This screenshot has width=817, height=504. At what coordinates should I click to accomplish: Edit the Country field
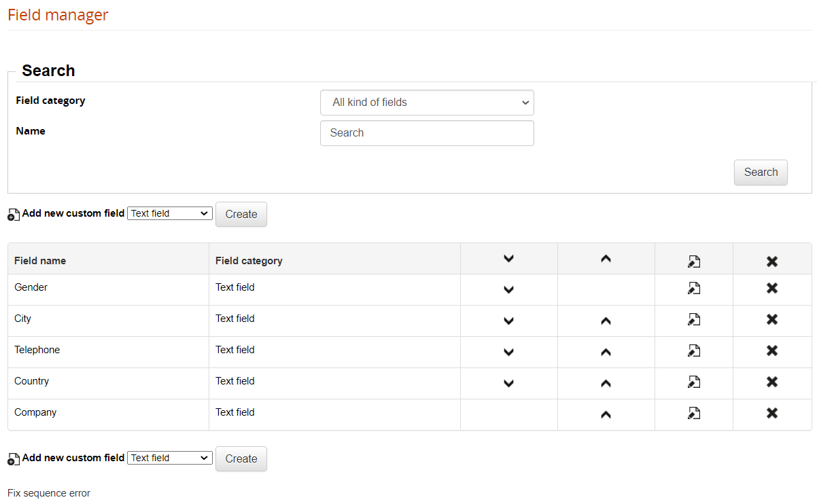pos(693,382)
